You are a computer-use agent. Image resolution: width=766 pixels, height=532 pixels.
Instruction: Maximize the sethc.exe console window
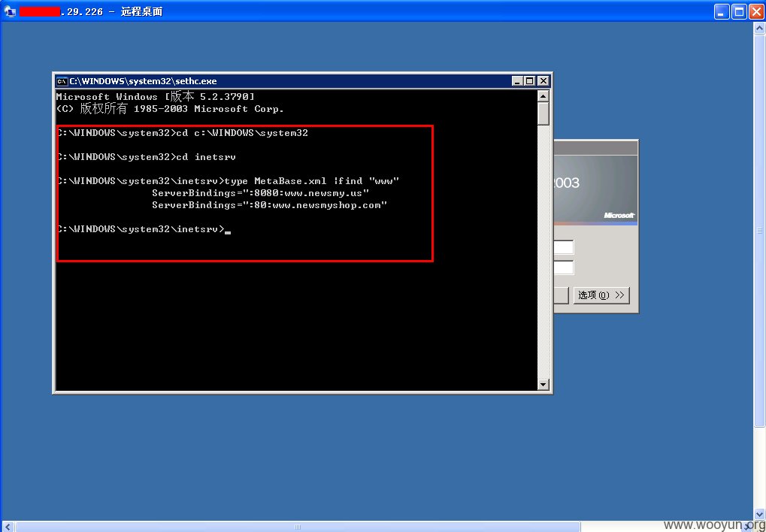529,81
